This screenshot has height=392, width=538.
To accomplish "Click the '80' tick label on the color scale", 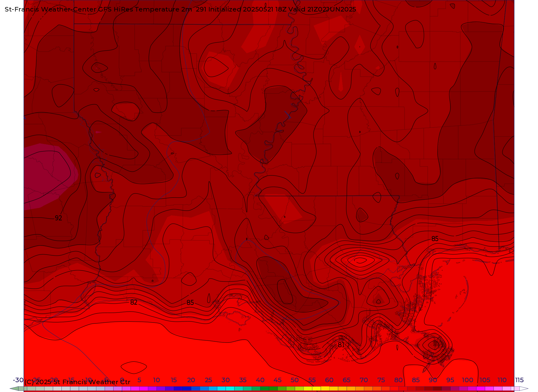I will [398, 380].
